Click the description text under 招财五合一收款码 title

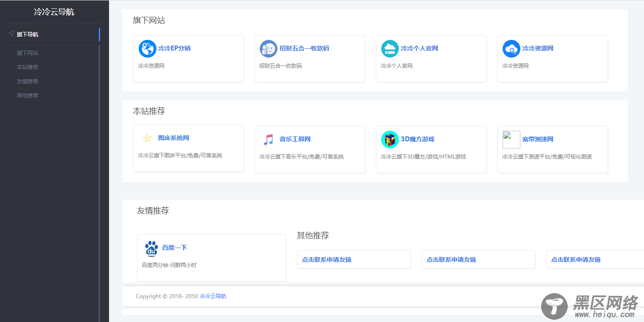tap(281, 66)
